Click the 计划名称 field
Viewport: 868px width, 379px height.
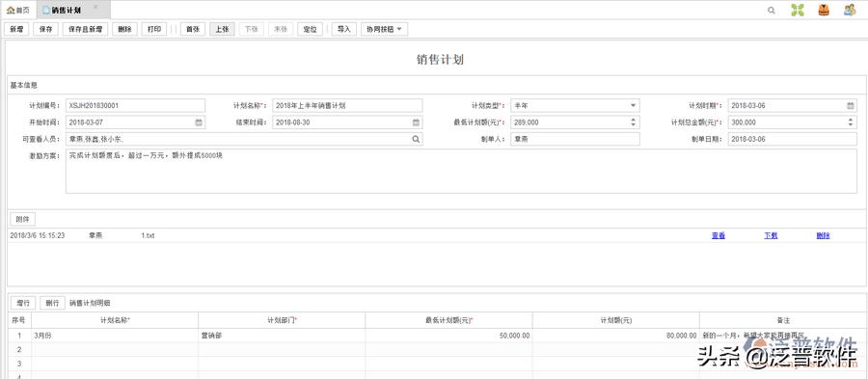(x=347, y=105)
